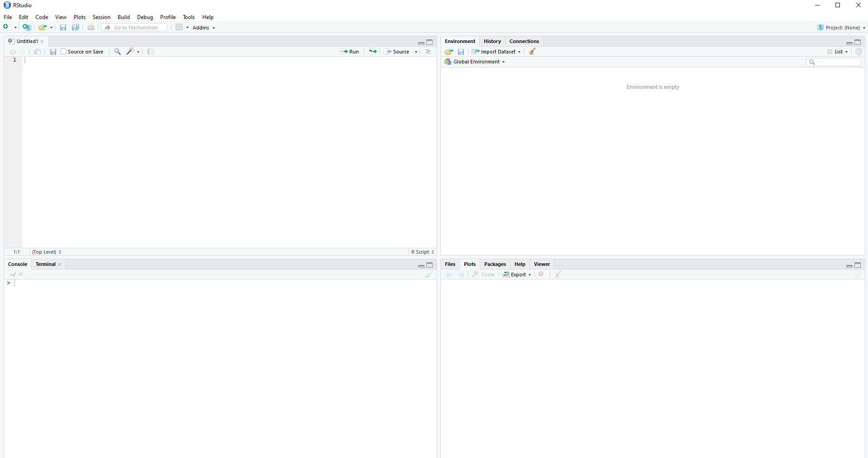Open the Tools menu
Viewport: 868px width, 458px height.
point(189,17)
